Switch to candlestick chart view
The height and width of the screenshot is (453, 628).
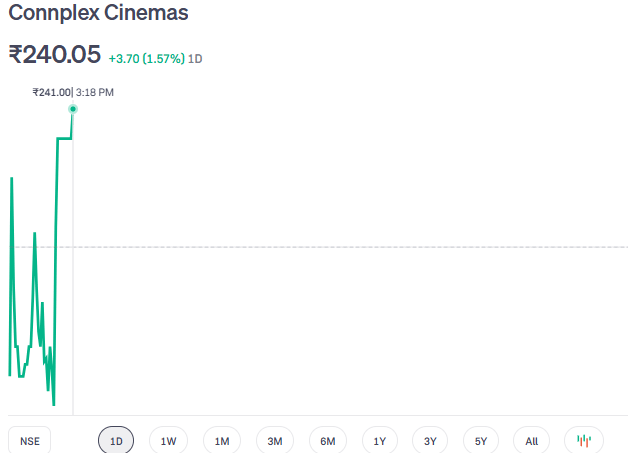[x=584, y=440]
